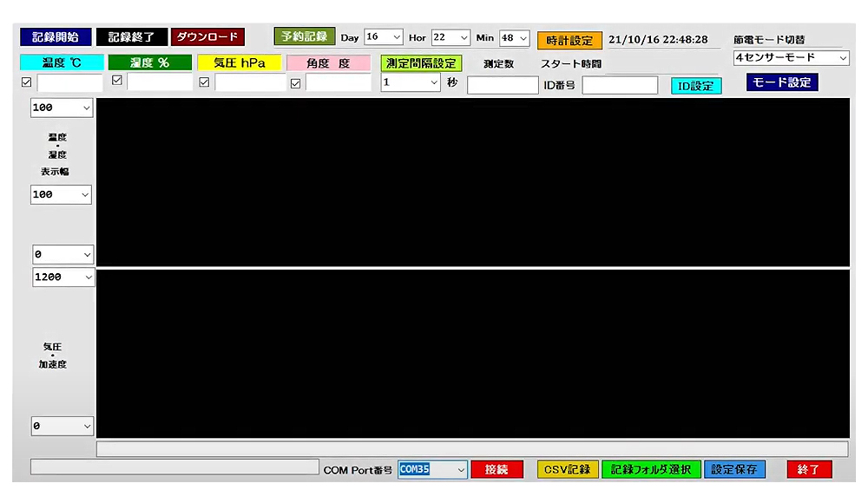
Task: Click the green 予約記録 button
Action: click(304, 36)
